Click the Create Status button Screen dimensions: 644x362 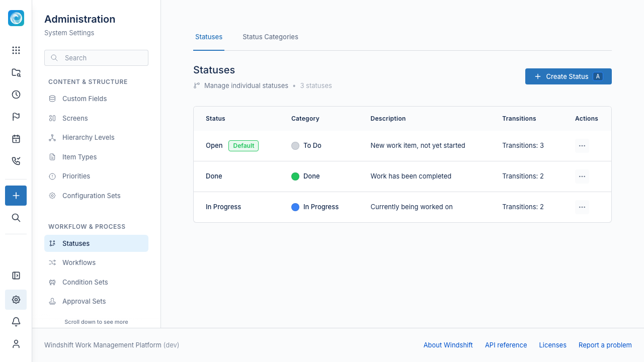(569, 76)
